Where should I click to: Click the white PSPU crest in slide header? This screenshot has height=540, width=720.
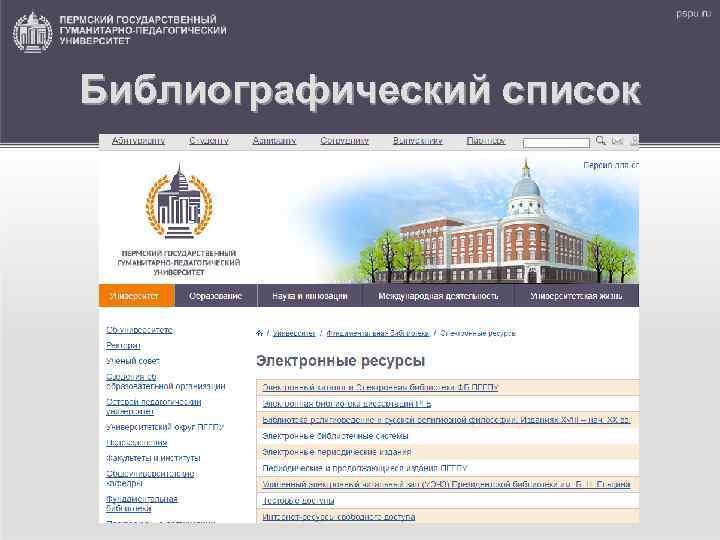pyautogui.click(x=32, y=32)
